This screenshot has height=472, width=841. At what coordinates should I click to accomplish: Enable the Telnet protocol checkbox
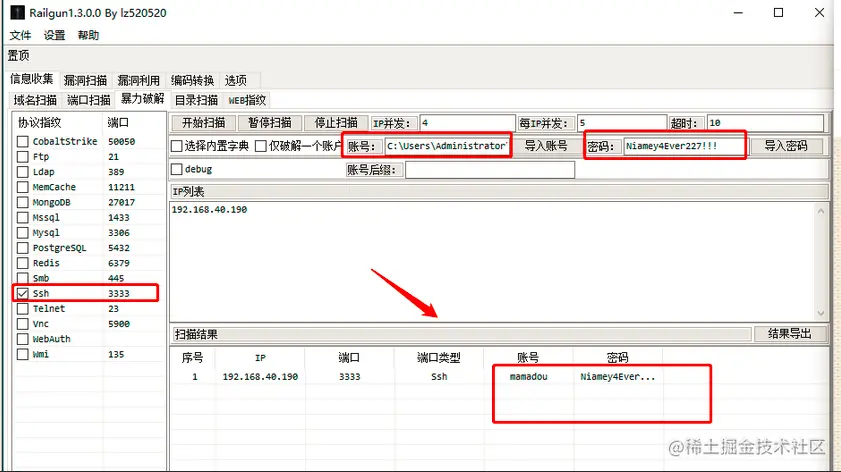[23, 308]
